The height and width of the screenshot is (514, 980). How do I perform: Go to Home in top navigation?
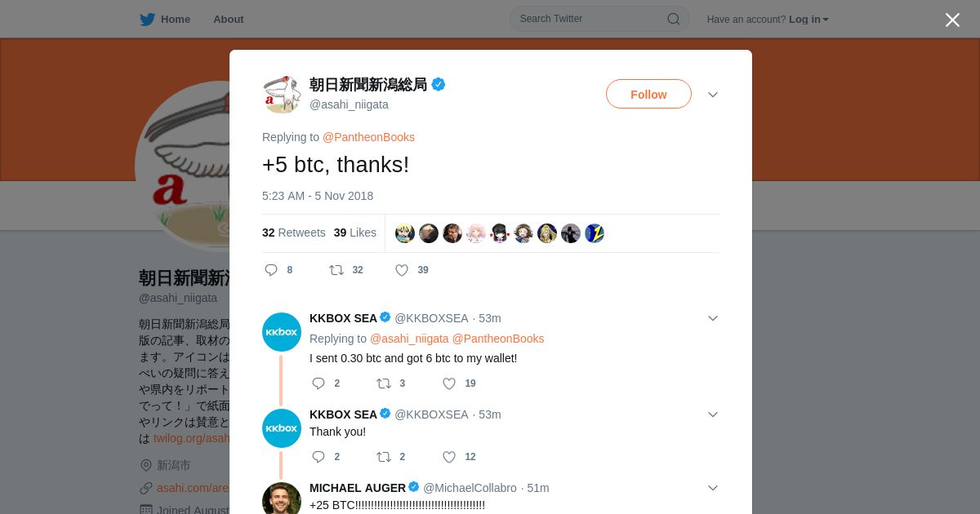pyautogui.click(x=176, y=19)
